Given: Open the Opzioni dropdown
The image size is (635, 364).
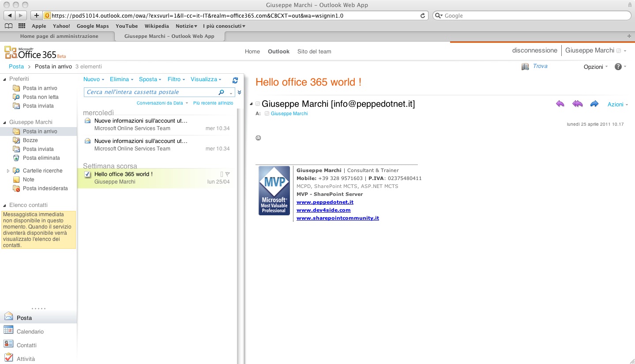Looking at the screenshot, I should [x=596, y=67].
